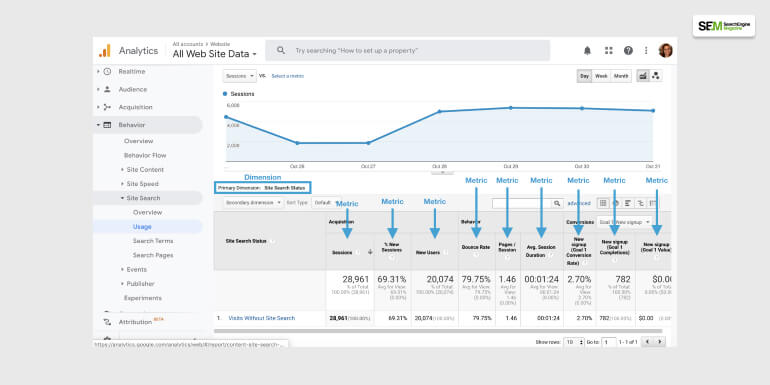The width and height of the screenshot is (770, 385).
Task: Click the Site Search Status primary dimension
Action: coord(284,188)
